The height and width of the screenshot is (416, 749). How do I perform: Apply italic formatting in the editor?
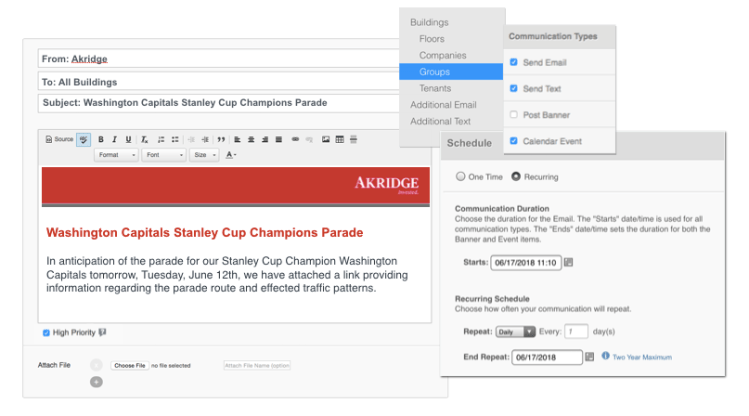(114, 139)
